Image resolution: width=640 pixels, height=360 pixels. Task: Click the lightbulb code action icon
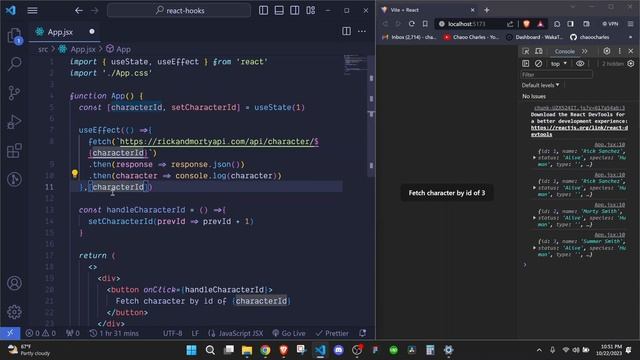coord(75,174)
